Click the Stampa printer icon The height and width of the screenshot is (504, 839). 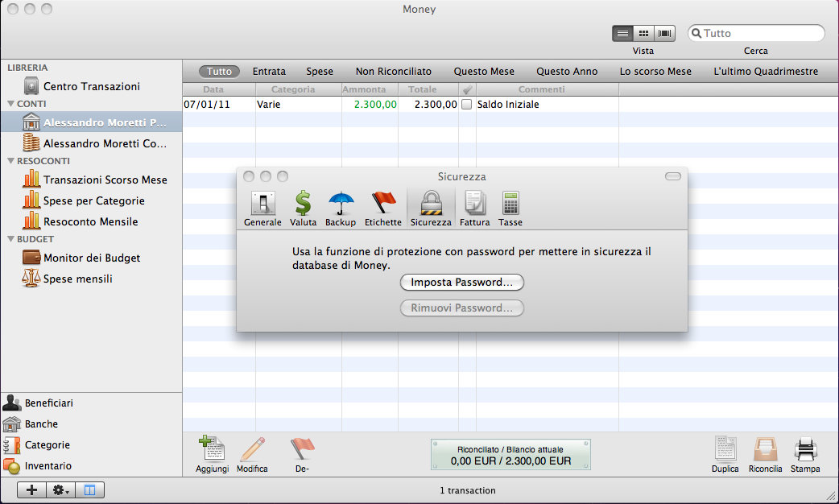click(x=805, y=454)
